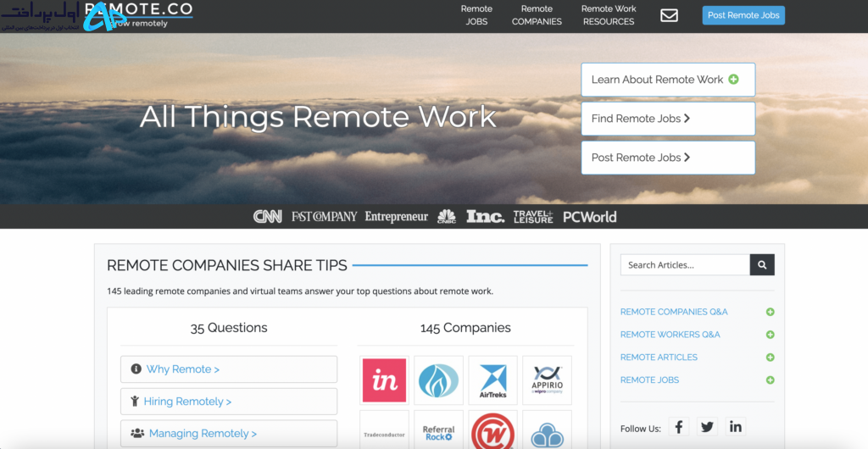Expand Remote Companies Q&A plus icon

(x=770, y=312)
